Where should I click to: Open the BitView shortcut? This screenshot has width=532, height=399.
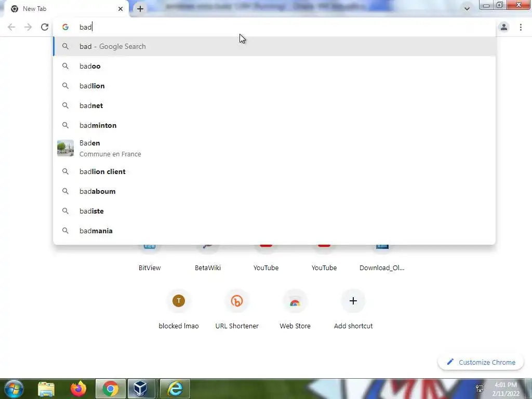[150, 258]
